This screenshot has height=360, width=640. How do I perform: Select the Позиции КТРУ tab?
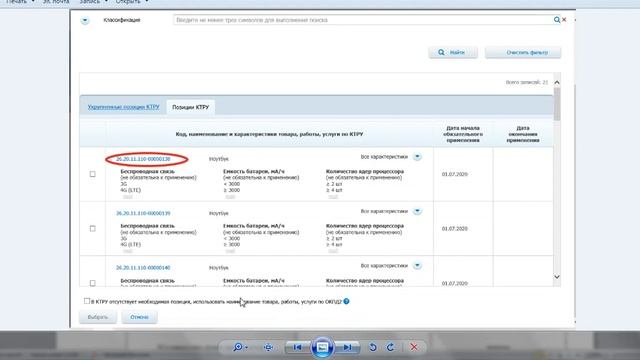[x=190, y=107]
